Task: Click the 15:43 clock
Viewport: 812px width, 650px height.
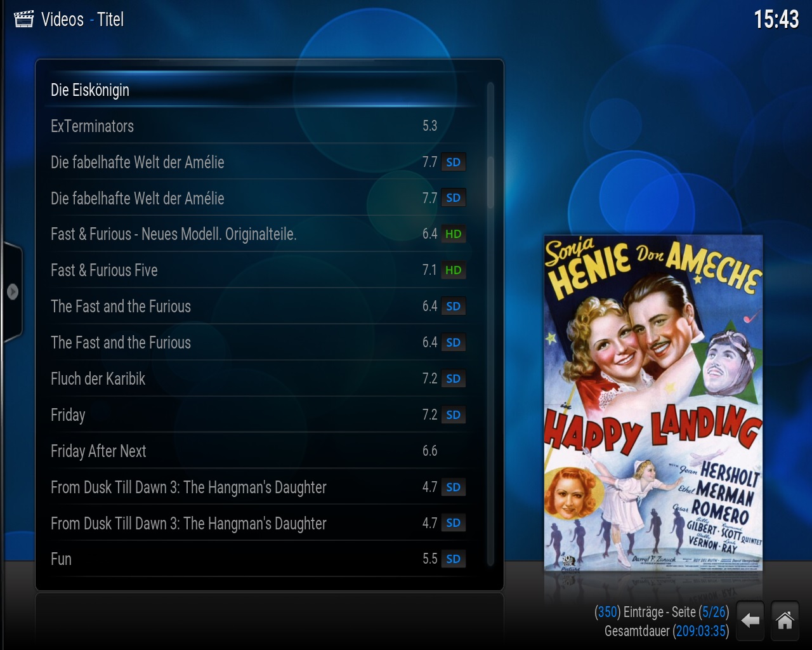Action: tap(776, 20)
